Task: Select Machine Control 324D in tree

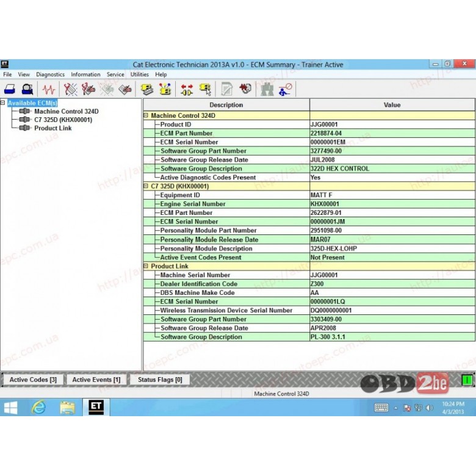Action: coord(66,112)
